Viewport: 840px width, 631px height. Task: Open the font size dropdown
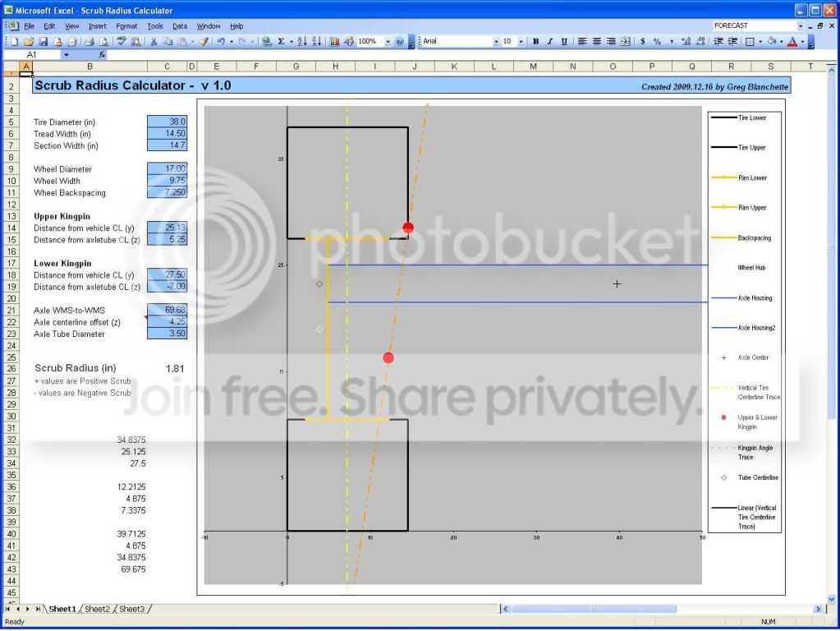coord(521,41)
